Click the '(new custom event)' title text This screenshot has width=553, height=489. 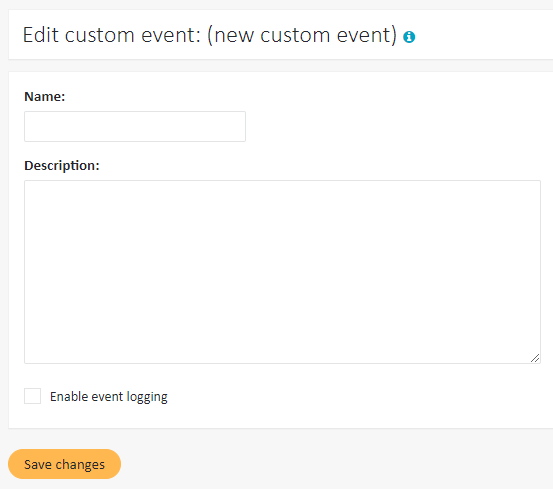[302, 35]
